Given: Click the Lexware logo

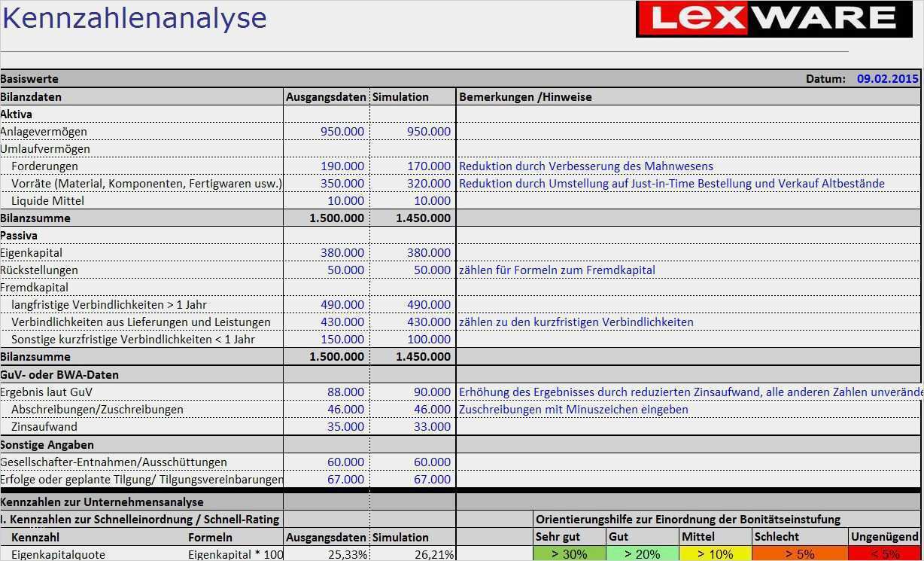Looking at the screenshot, I should (x=774, y=19).
